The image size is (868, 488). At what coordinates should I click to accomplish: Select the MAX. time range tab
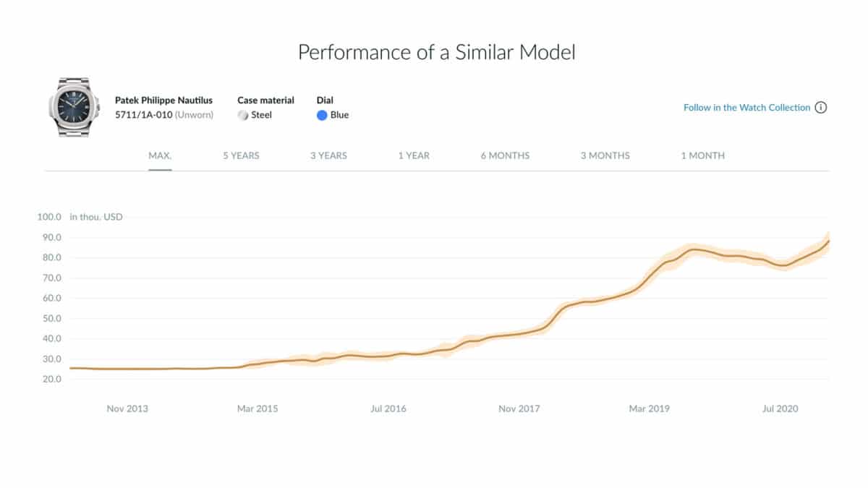coord(160,155)
